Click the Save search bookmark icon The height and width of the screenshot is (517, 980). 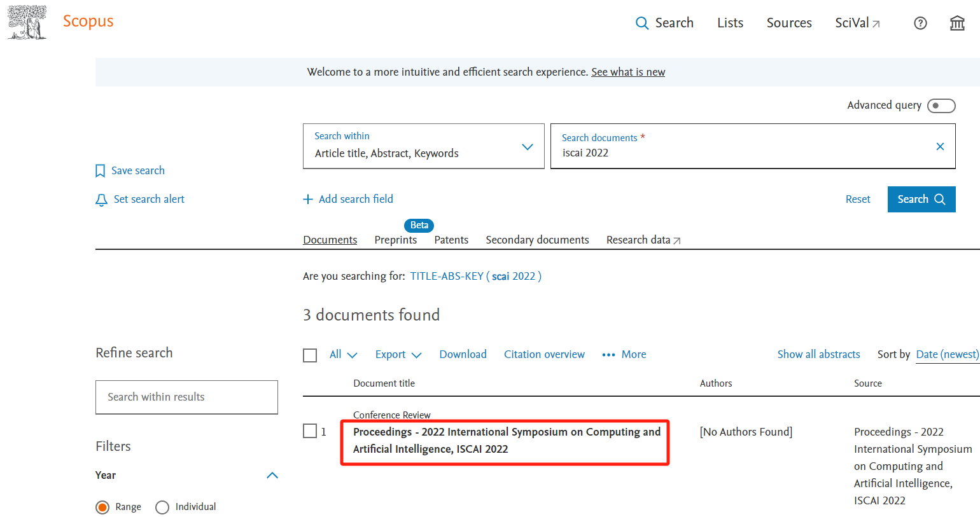100,170
